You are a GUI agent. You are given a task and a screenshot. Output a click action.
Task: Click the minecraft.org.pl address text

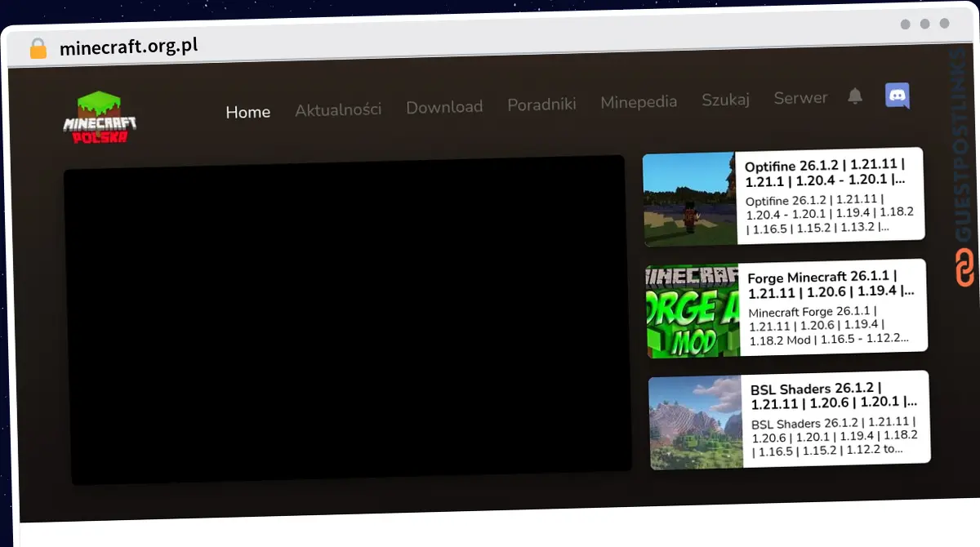tap(129, 47)
